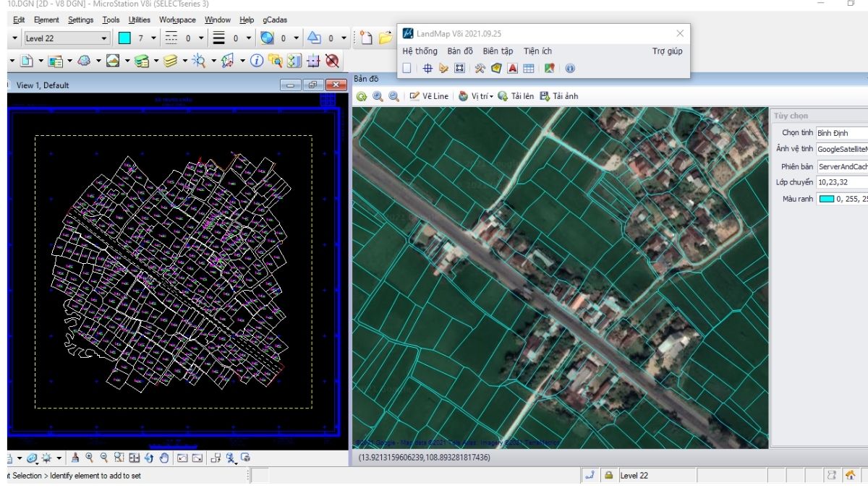Screen dimensions: 868x488
Task: Click the cyan active color swatch in attributes toolbar
Action: (x=124, y=38)
